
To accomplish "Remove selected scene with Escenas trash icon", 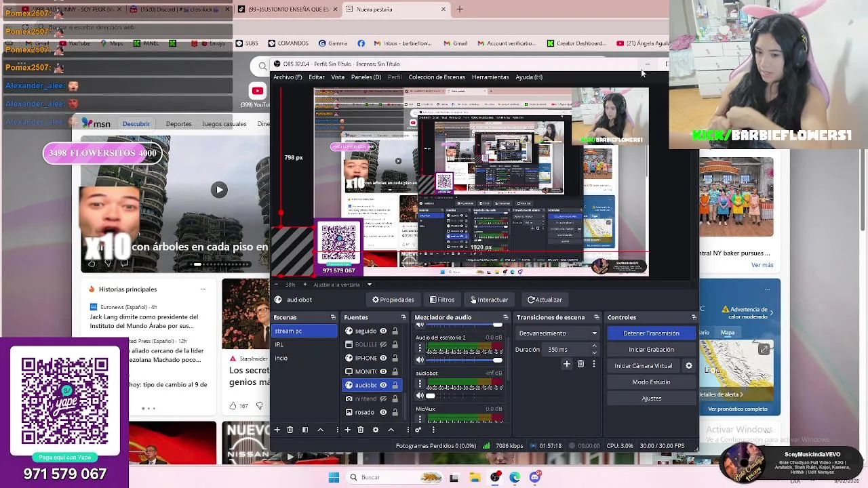I will pos(290,430).
